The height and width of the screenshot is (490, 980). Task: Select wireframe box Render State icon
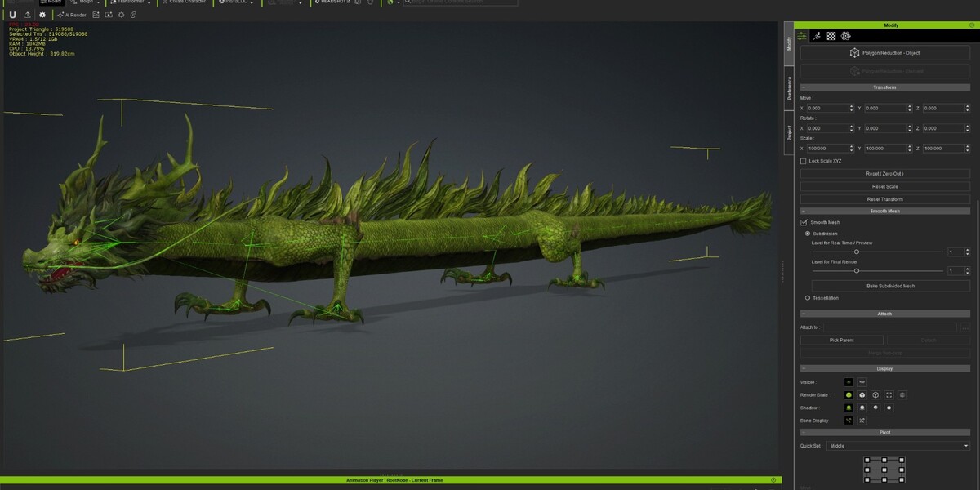tap(875, 394)
